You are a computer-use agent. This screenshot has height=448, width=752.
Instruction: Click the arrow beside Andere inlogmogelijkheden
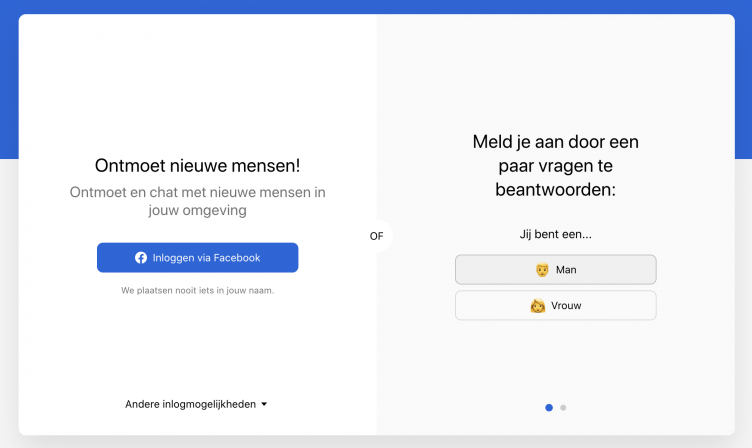pyautogui.click(x=264, y=405)
